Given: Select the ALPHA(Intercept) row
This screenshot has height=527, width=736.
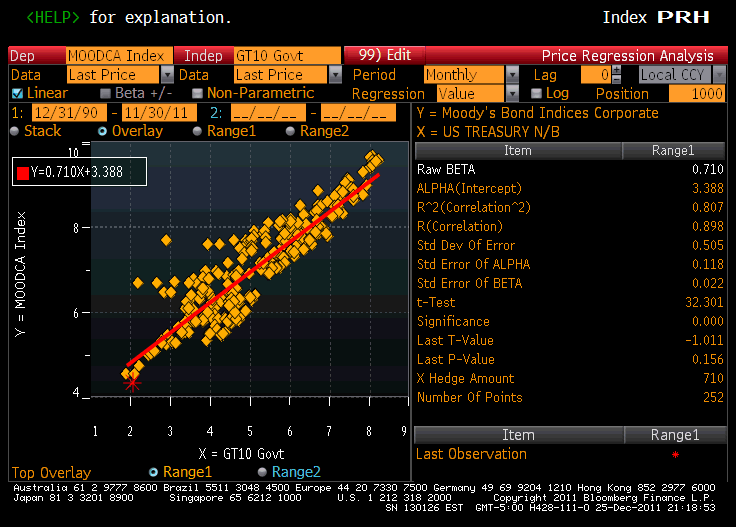Looking at the screenshot, I should point(570,188).
